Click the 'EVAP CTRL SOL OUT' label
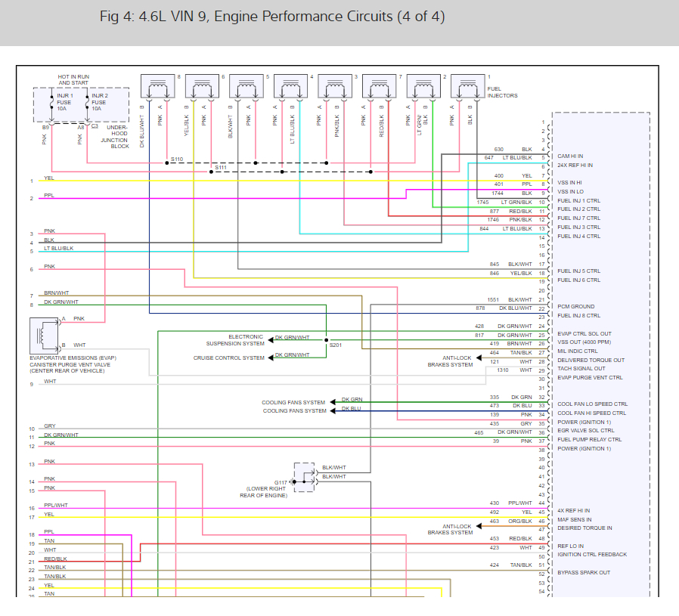This screenshot has height=616, width=679. pos(584,334)
